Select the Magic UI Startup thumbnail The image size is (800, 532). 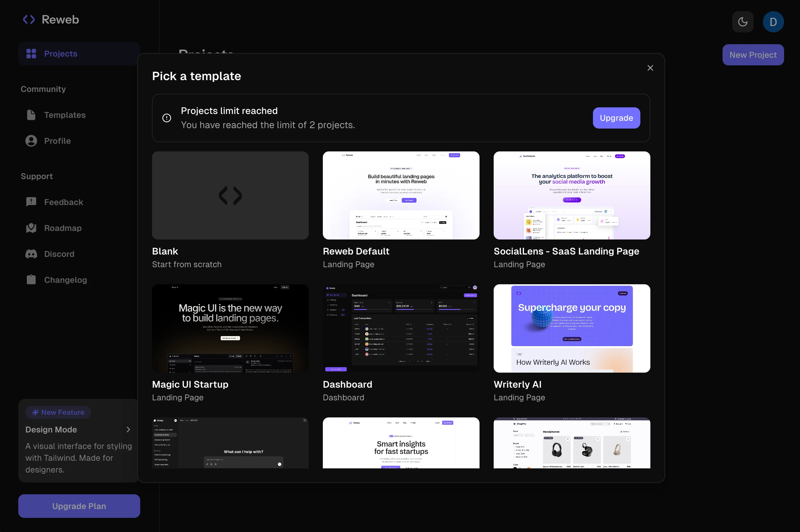click(x=230, y=328)
